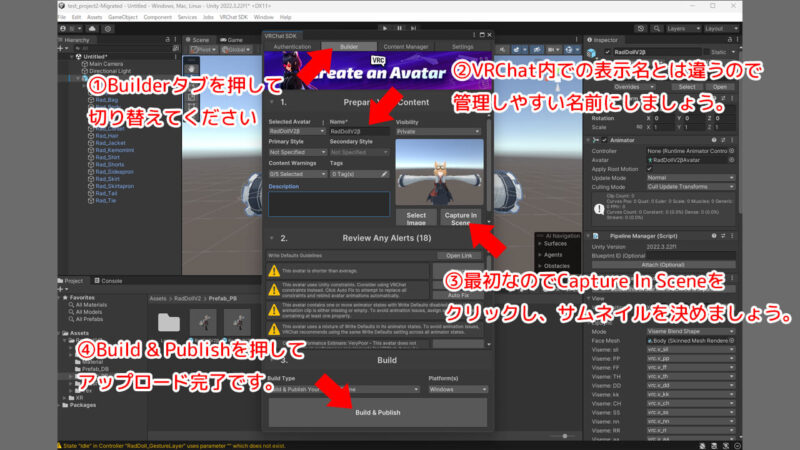
Task: Click into the avatar Name field
Action: (360, 132)
